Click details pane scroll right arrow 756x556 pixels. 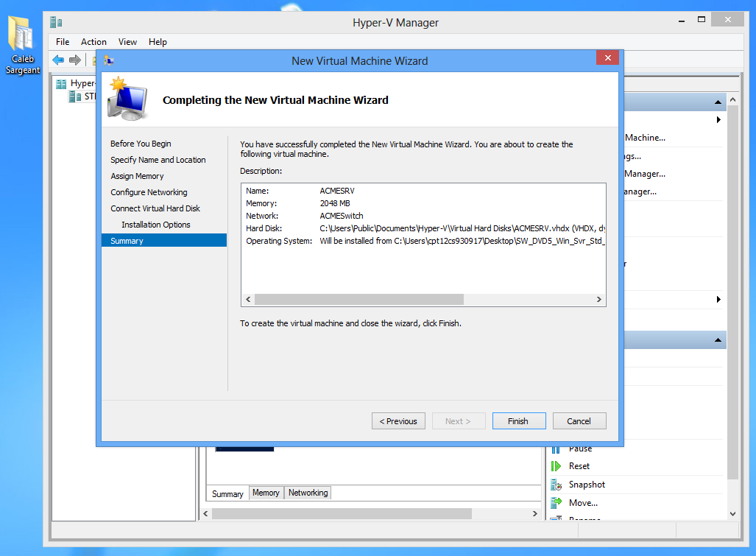coord(534,514)
